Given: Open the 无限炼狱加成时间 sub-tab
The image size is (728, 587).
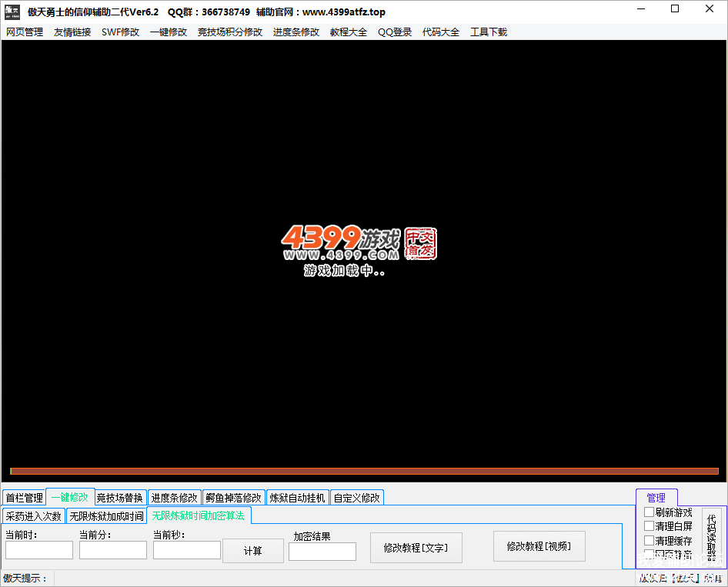Looking at the screenshot, I should 106,516.
